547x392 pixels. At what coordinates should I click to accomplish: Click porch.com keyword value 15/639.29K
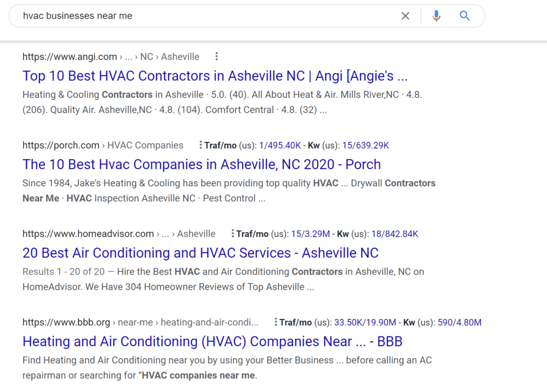point(365,145)
